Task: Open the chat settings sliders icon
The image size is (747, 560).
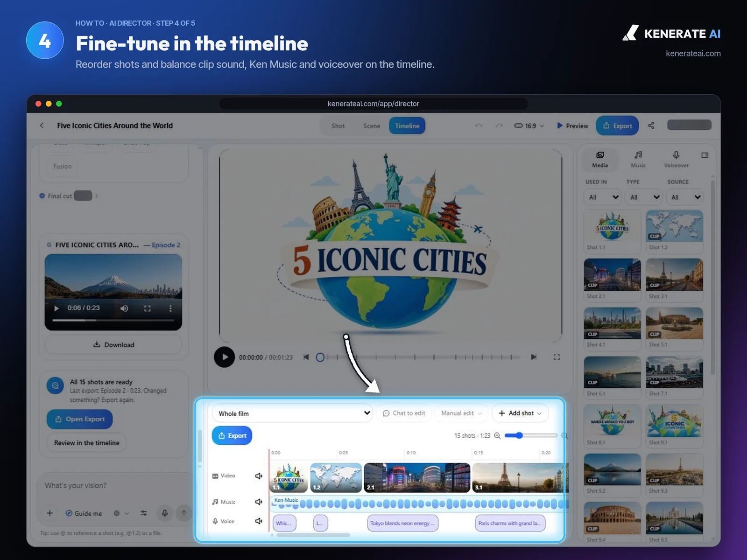Action: coord(144,513)
